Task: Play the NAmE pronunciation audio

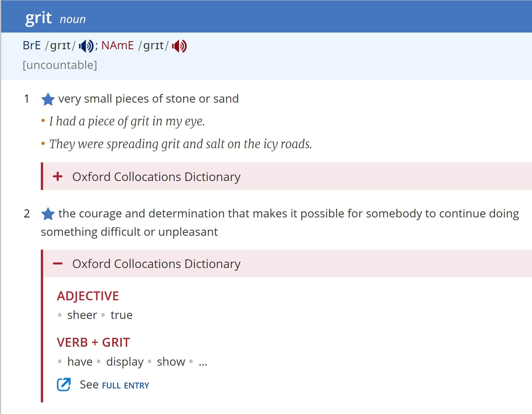Action: coord(179,46)
